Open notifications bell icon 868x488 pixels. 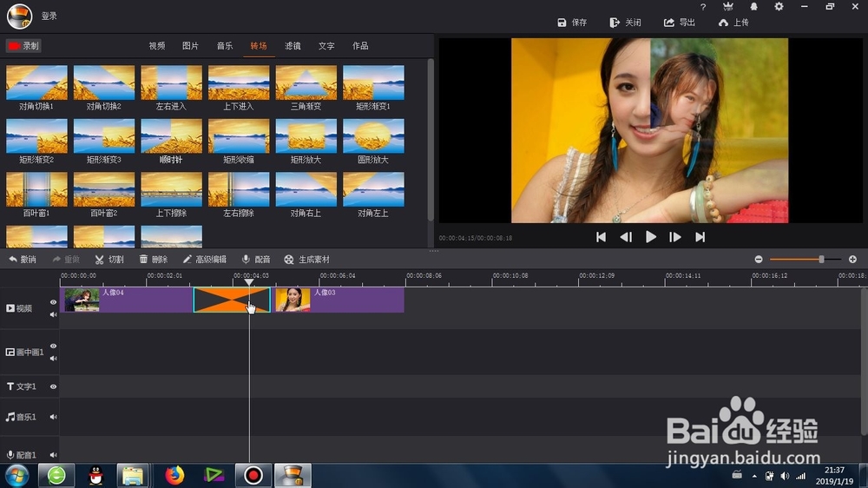(753, 7)
